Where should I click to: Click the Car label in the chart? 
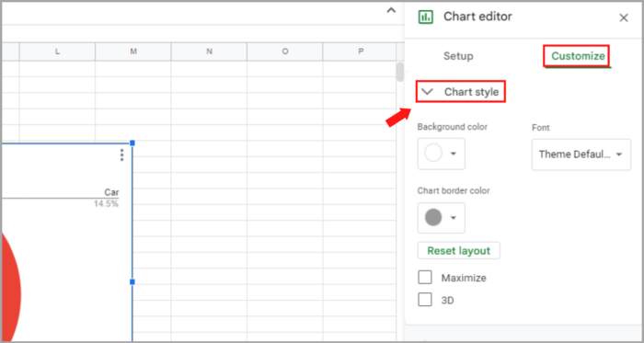coord(111,192)
